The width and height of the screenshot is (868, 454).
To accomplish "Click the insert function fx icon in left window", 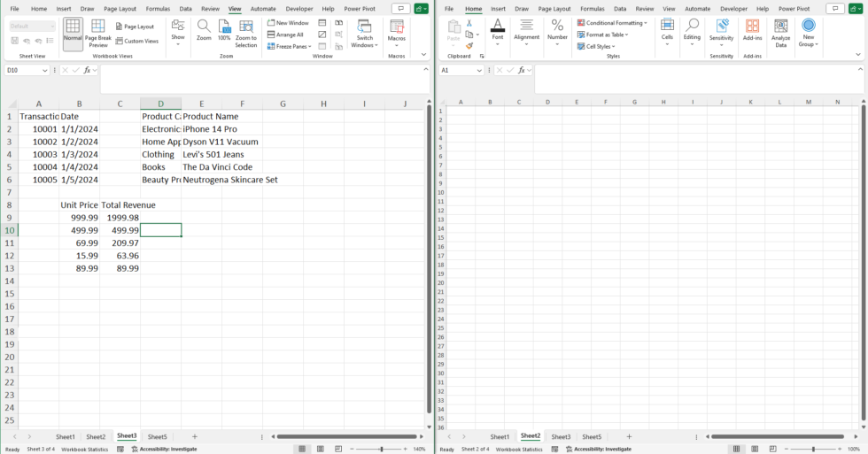I will coord(88,70).
